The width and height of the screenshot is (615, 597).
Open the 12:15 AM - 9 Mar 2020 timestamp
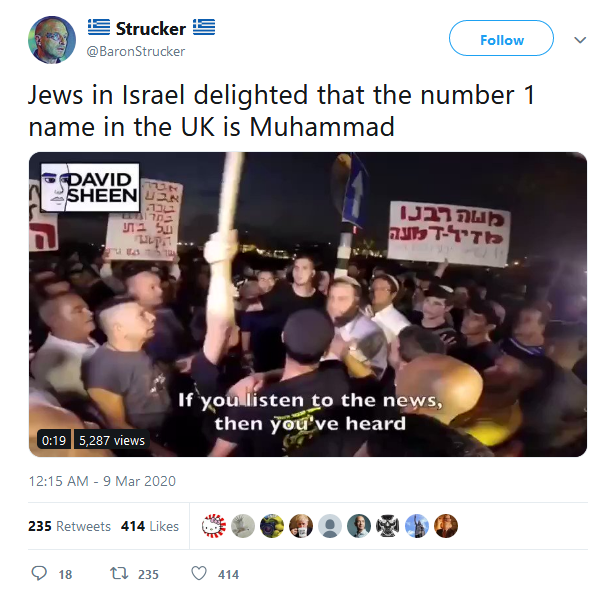click(102, 481)
